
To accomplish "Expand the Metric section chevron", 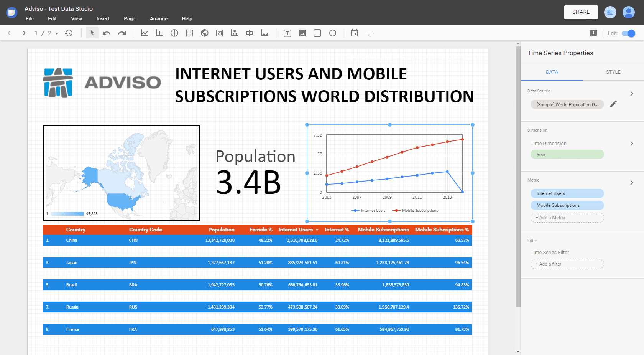I will pos(632,183).
